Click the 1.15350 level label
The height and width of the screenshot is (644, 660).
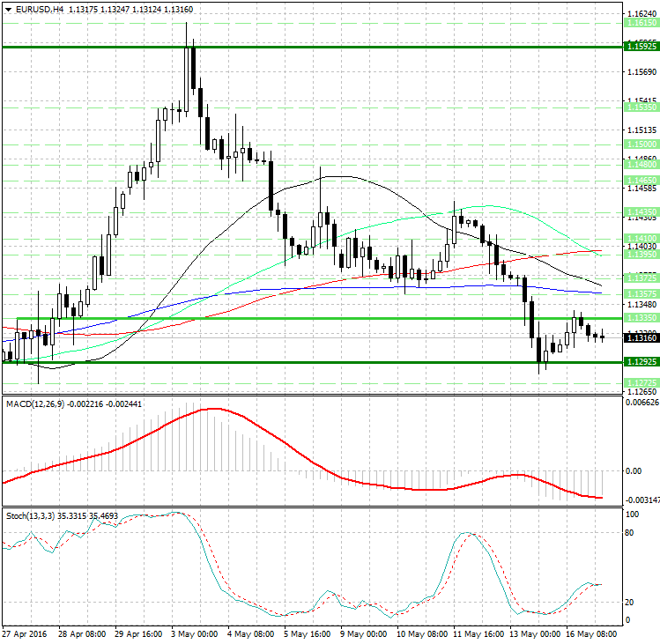click(641, 107)
